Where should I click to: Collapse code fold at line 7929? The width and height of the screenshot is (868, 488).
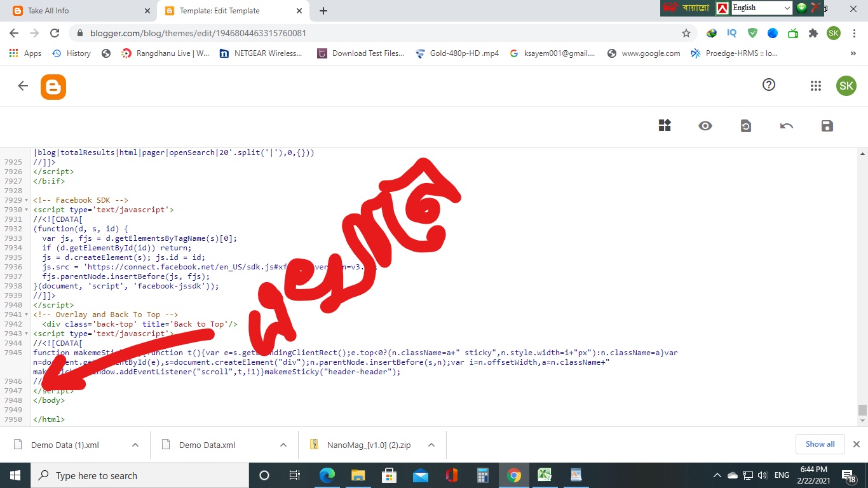click(x=26, y=200)
